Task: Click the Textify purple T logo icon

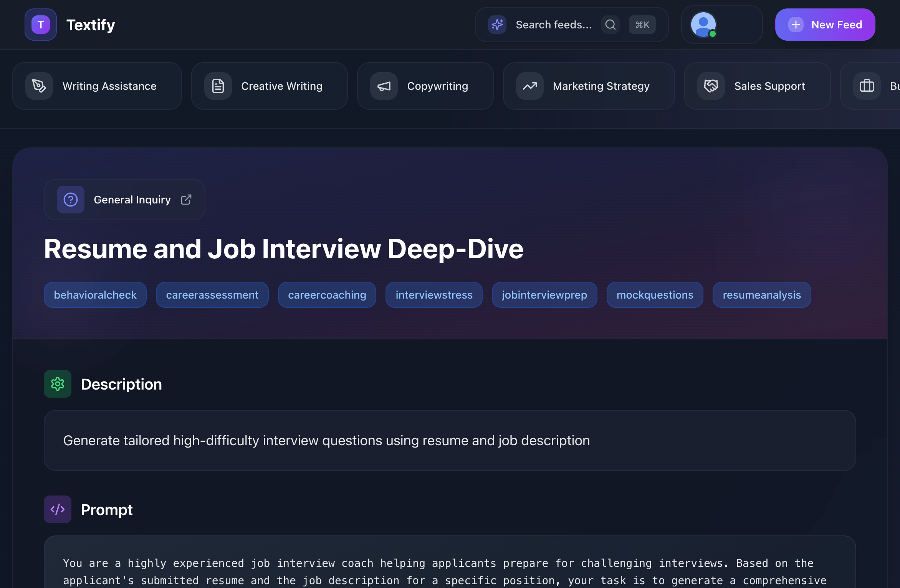Action: tap(41, 25)
